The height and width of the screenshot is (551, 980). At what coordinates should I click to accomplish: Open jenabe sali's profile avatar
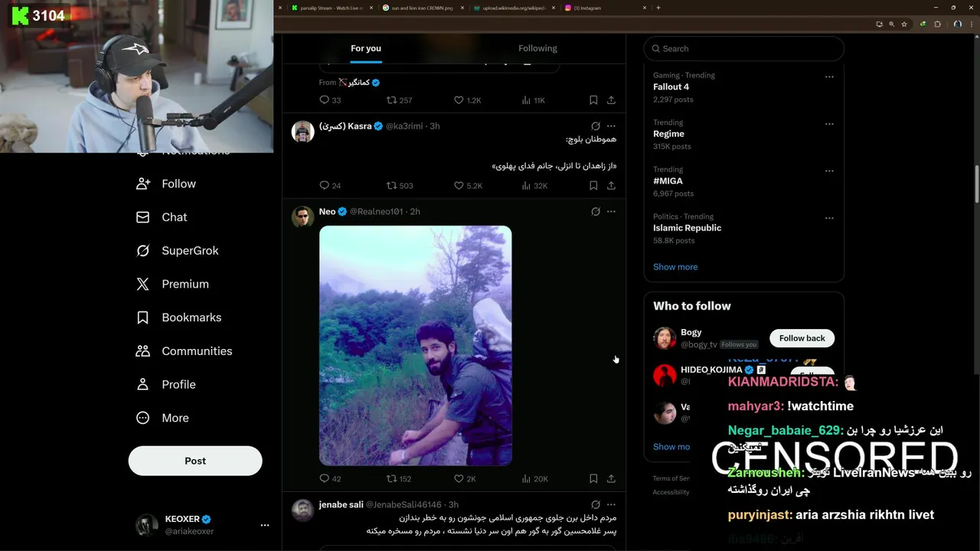[303, 510]
